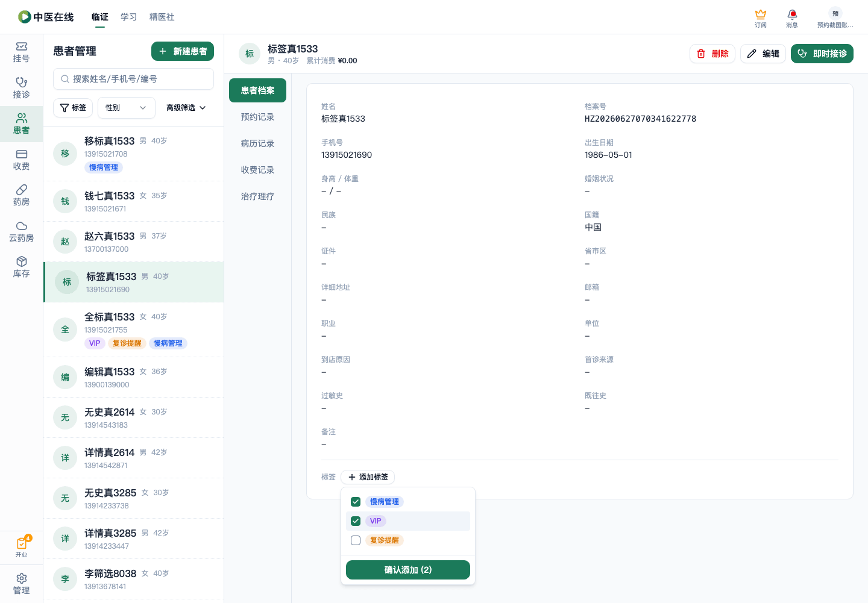
Task: Select patient 详情真3285 in list
Action: click(133, 539)
